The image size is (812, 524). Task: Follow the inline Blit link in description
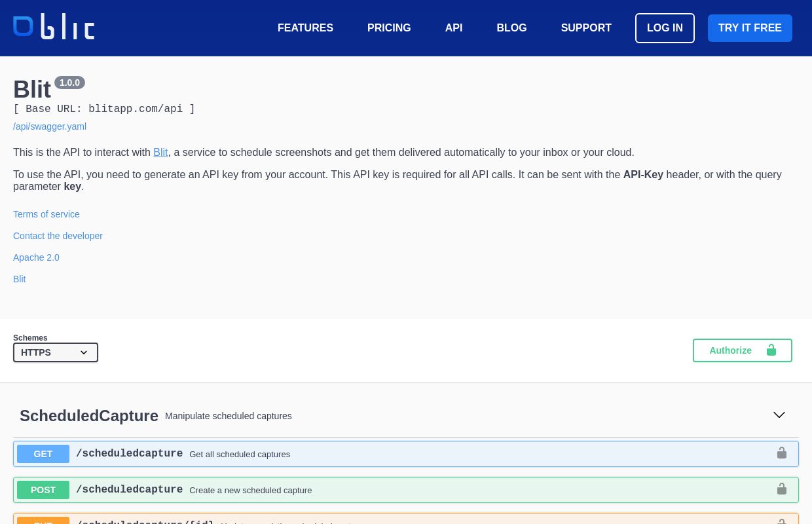160,153
